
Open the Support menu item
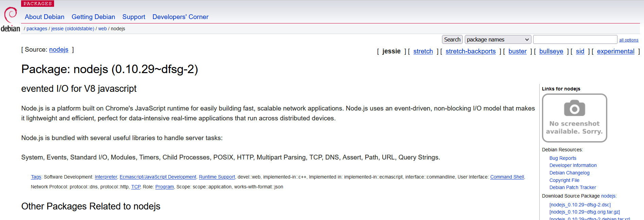tap(134, 17)
